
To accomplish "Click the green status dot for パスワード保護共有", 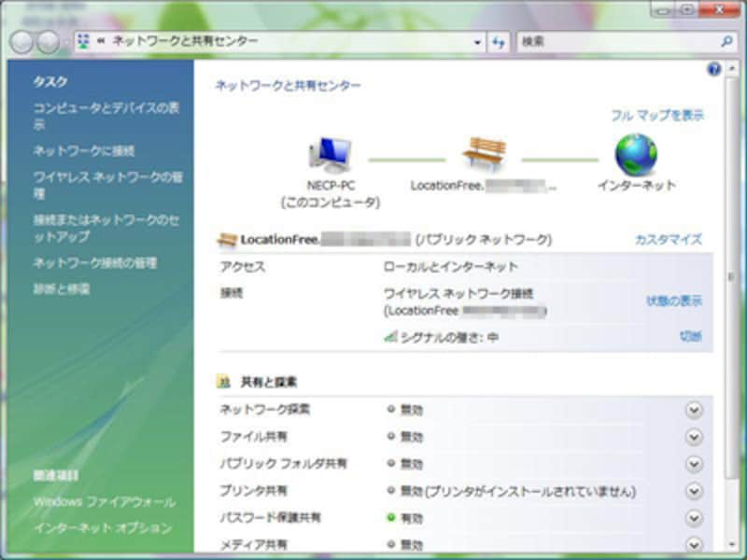I will pos(391,517).
